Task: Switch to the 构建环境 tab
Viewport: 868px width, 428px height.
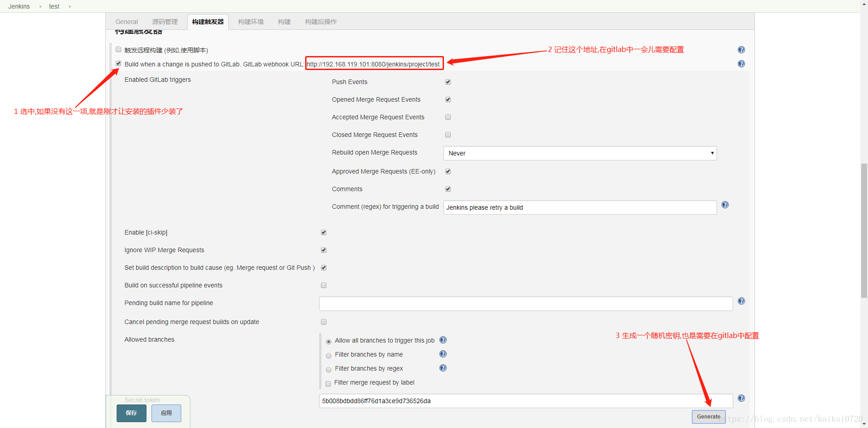Action: coord(251,22)
